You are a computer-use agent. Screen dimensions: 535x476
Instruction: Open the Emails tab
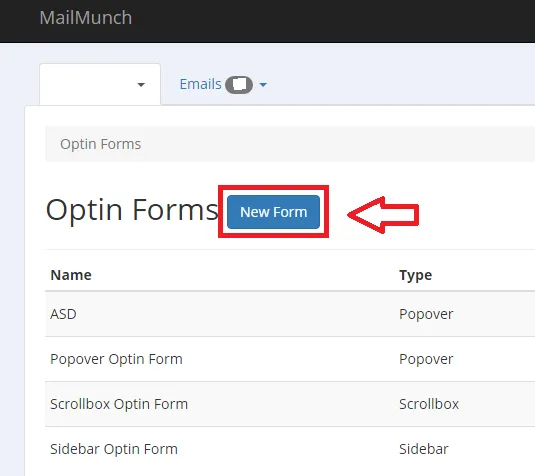[x=201, y=84]
